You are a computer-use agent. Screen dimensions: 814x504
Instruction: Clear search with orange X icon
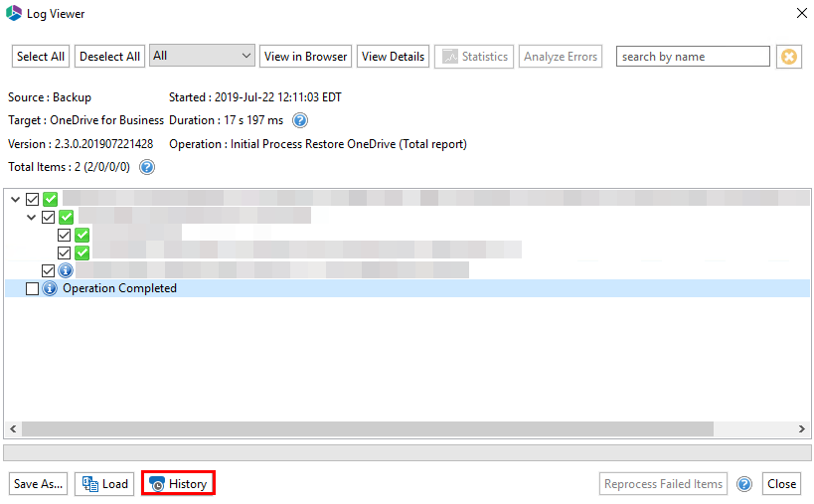point(789,56)
